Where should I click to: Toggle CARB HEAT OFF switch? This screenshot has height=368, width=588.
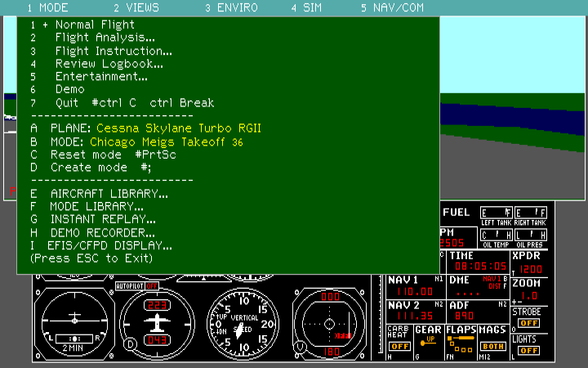[x=399, y=346]
